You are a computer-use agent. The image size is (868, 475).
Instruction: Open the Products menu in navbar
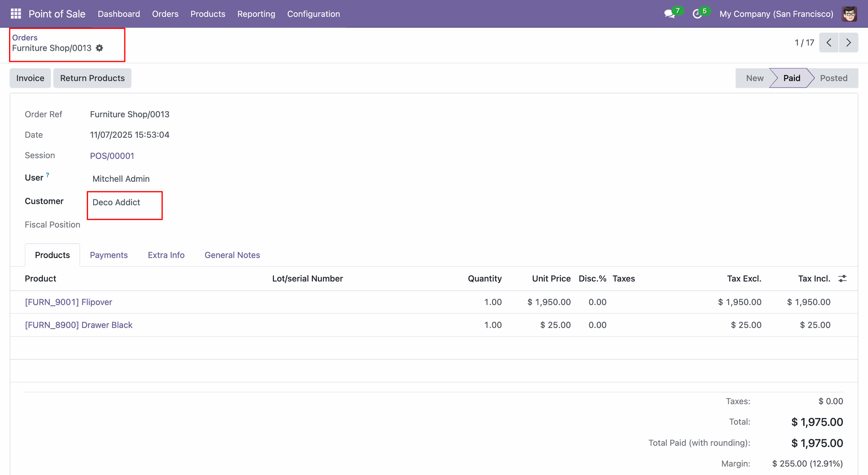[208, 14]
